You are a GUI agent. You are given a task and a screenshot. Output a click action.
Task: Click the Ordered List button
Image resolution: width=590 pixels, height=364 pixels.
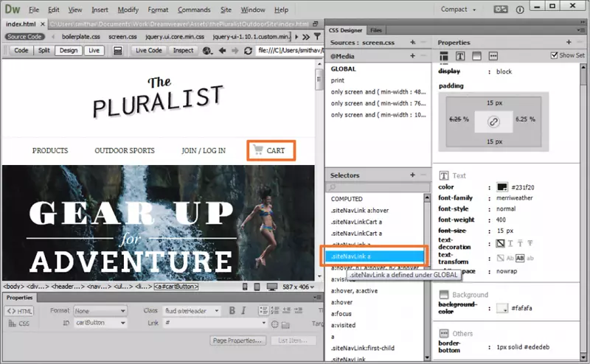[x=274, y=311]
